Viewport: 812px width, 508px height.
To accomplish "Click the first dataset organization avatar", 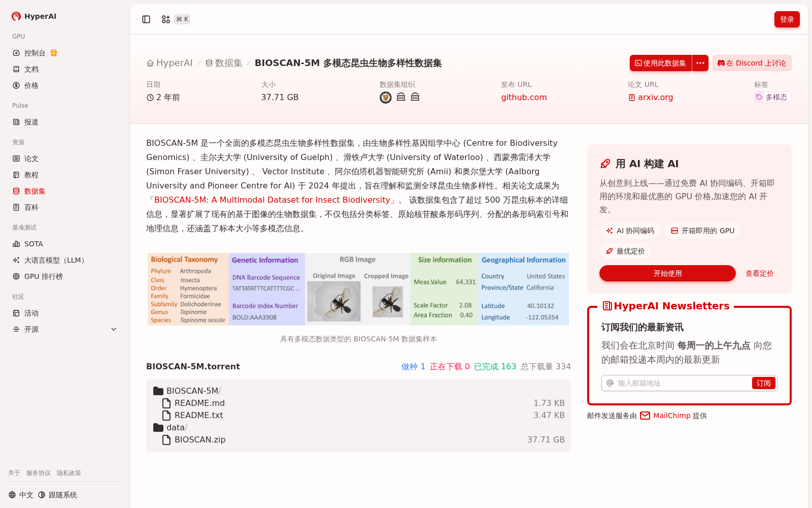I will (x=386, y=97).
